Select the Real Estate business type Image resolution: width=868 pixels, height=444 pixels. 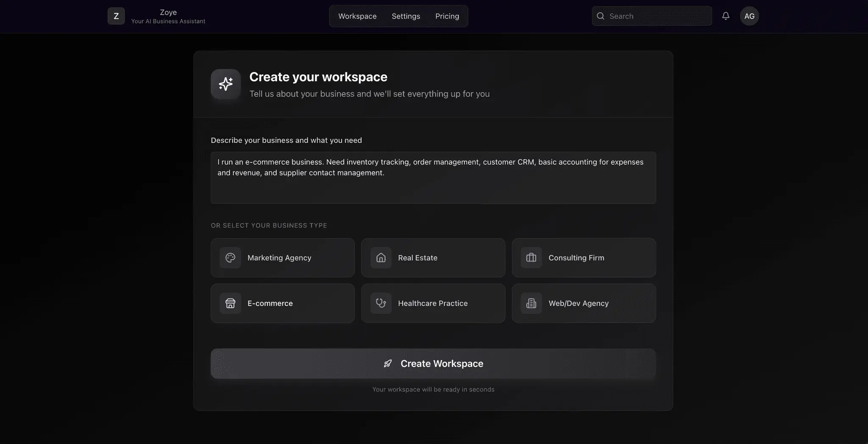(433, 258)
